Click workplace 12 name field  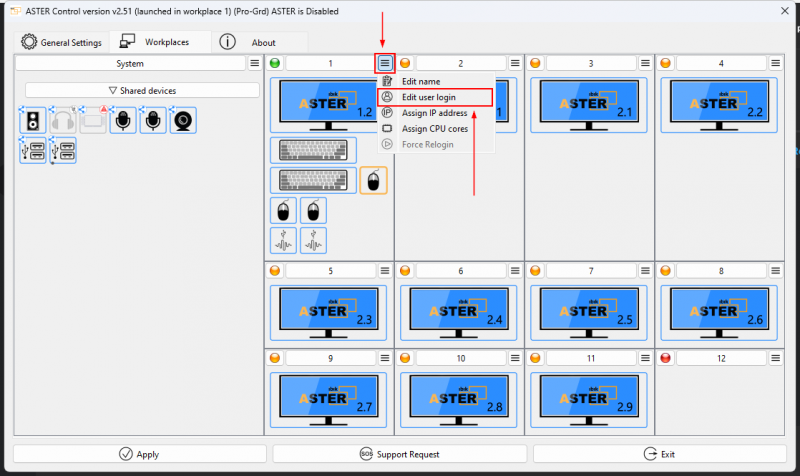(721, 358)
